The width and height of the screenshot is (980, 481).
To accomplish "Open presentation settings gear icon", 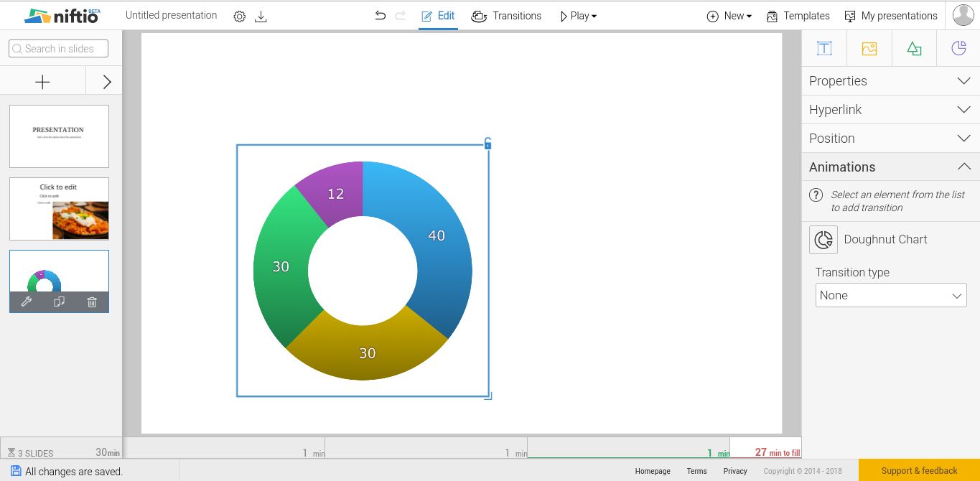I will [240, 16].
